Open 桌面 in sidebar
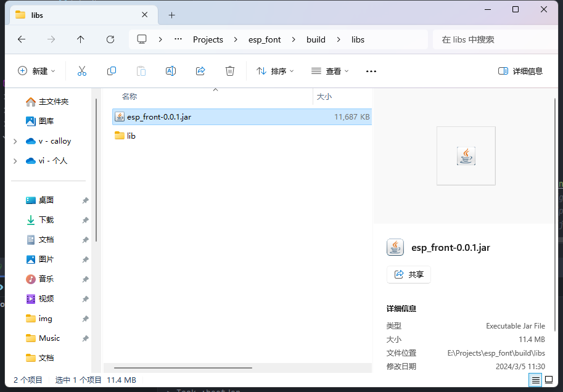 point(40,200)
